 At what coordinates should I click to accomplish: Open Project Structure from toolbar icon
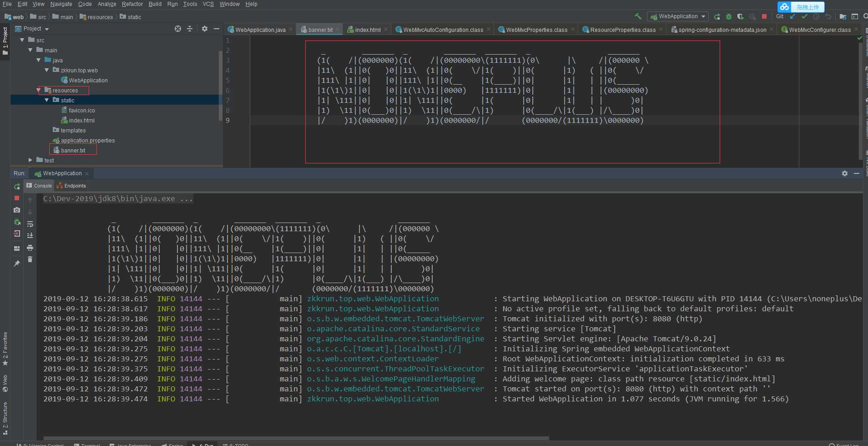843,16
